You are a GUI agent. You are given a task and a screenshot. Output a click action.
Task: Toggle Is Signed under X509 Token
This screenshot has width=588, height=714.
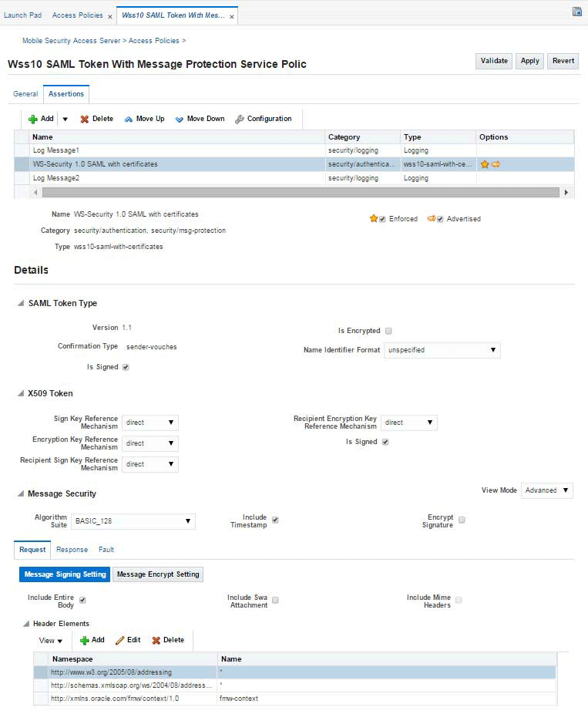(x=385, y=442)
